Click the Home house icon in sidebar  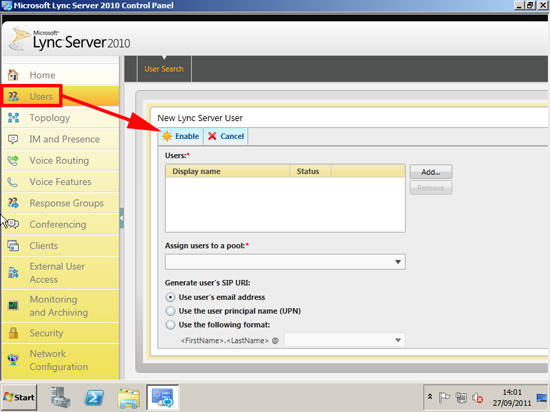coord(13,75)
